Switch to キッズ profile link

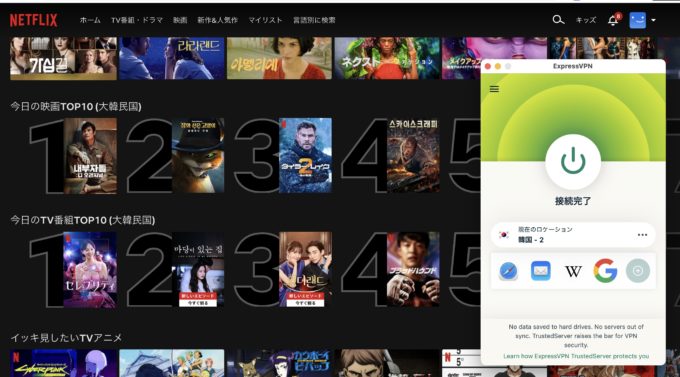pos(585,20)
